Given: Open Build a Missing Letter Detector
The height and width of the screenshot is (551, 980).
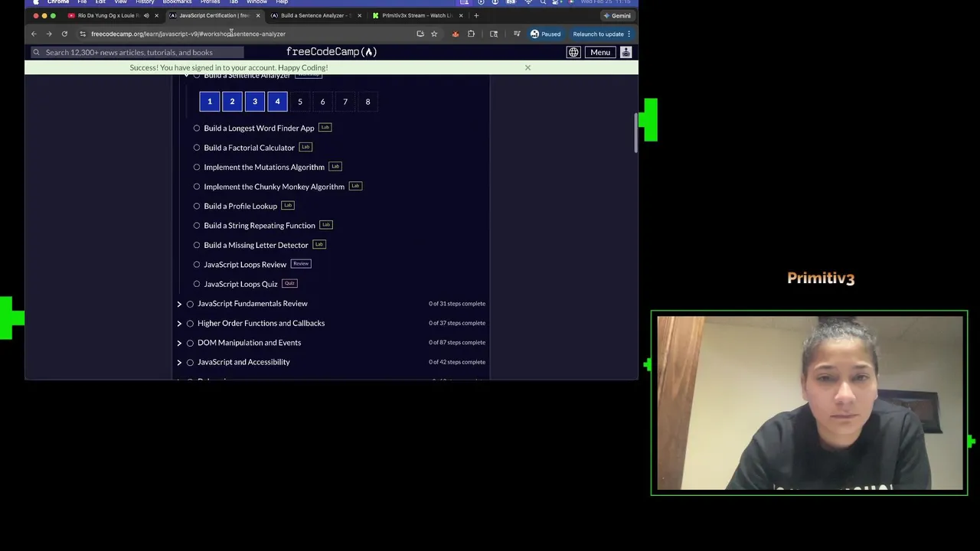Looking at the screenshot, I should pyautogui.click(x=256, y=245).
